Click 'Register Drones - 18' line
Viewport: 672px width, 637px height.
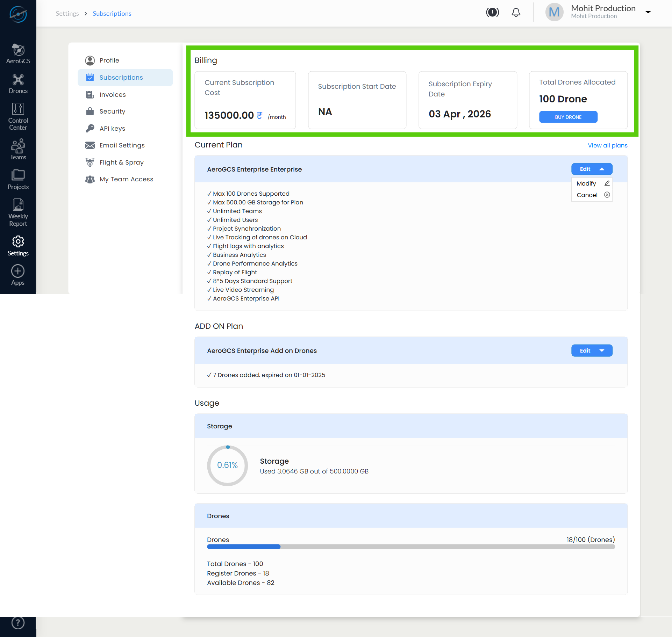click(x=238, y=573)
